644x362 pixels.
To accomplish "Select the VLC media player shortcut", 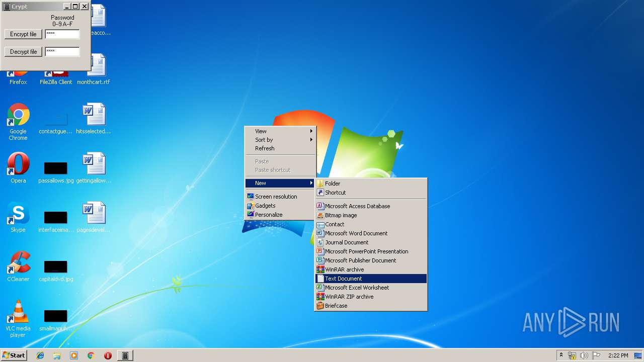I will [x=18, y=319].
